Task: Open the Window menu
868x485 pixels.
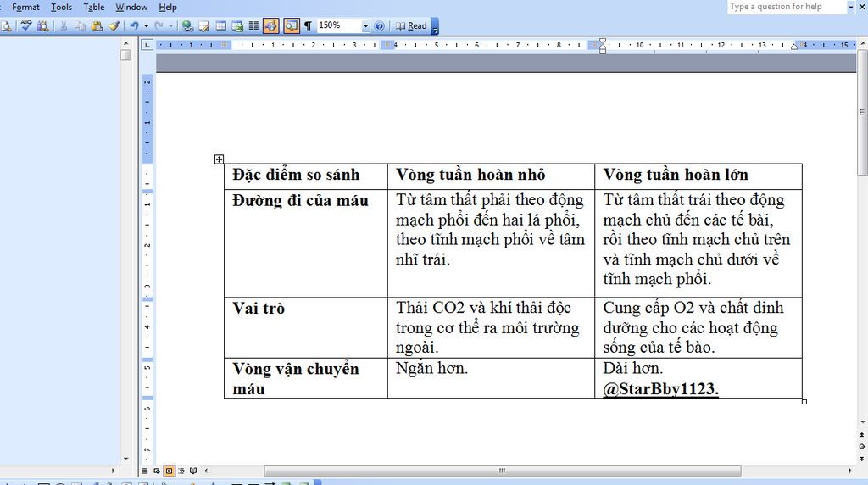Action: pyautogui.click(x=131, y=7)
